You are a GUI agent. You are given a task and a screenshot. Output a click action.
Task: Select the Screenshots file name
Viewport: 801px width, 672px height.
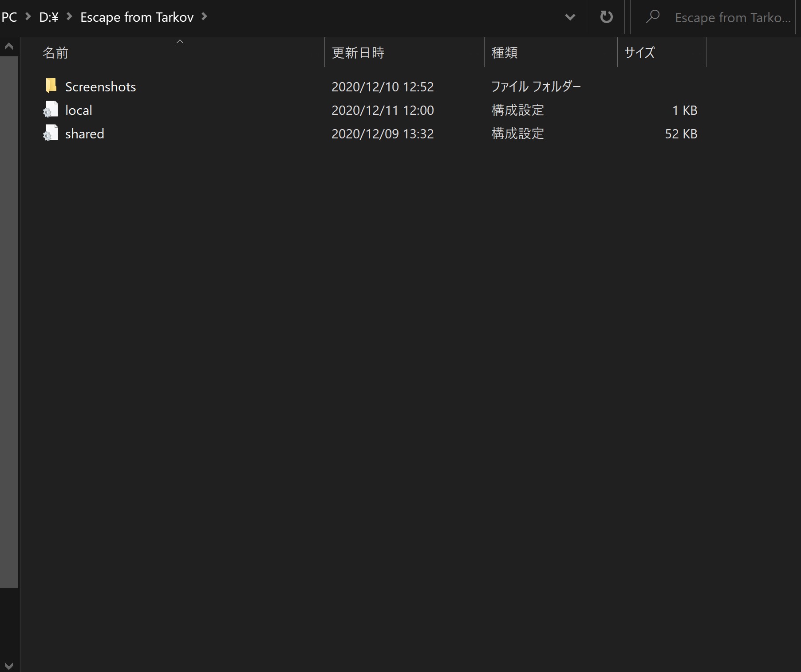100,86
